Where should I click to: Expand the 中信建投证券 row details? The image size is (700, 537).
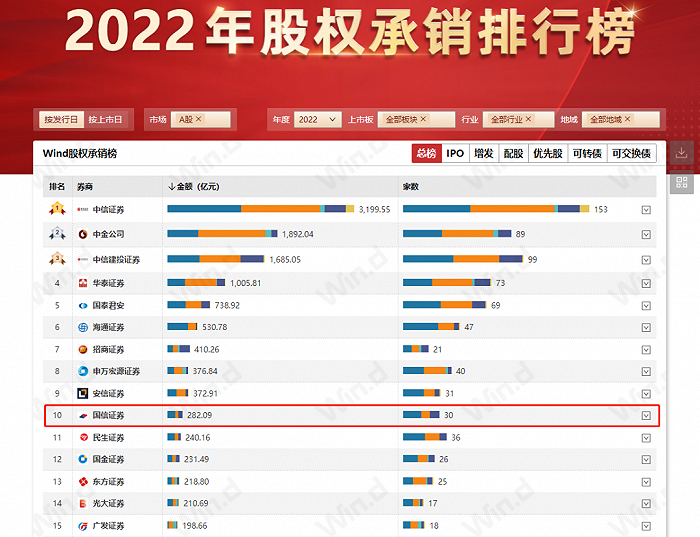(x=646, y=260)
